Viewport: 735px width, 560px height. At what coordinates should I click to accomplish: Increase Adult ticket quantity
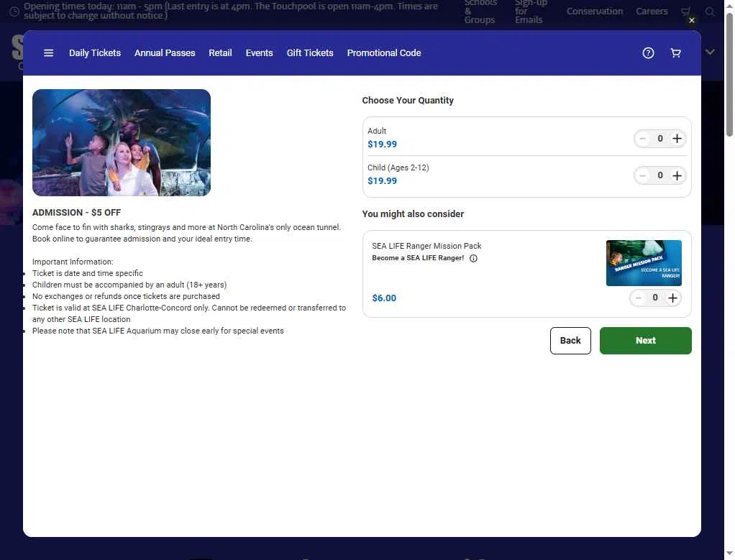point(677,139)
